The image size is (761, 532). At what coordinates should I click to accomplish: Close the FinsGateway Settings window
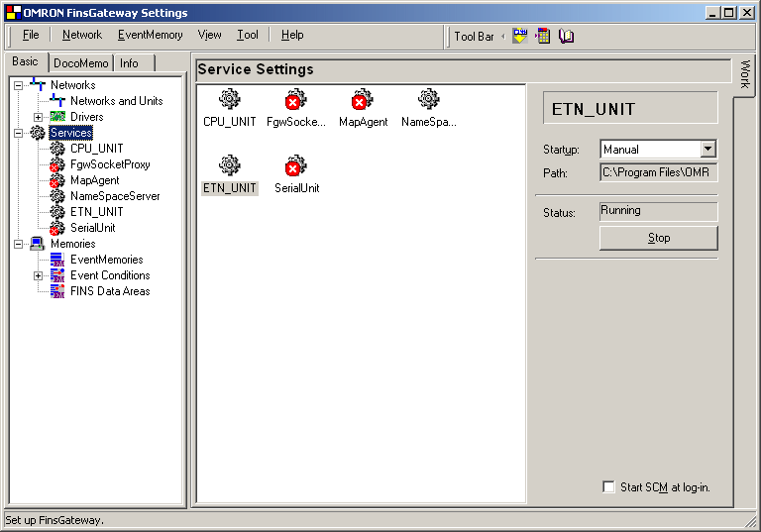point(747,13)
